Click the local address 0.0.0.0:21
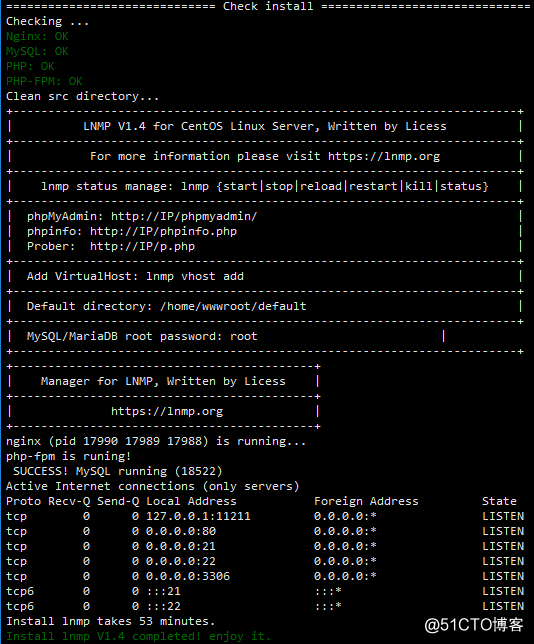534x644 pixels. tap(181, 546)
